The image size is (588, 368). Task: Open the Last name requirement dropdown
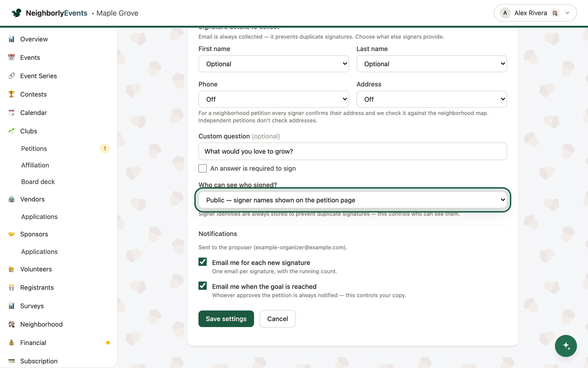(432, 64)
